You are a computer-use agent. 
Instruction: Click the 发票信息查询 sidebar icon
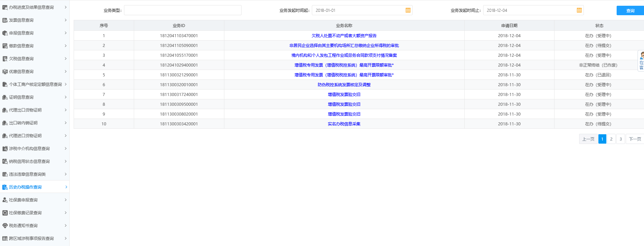pos(5,20)
